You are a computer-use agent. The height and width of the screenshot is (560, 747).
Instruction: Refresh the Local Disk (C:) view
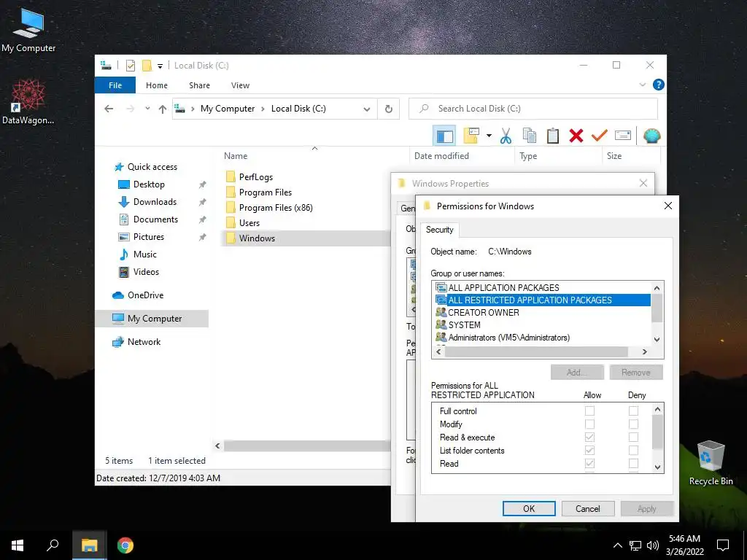pos(389,109)
